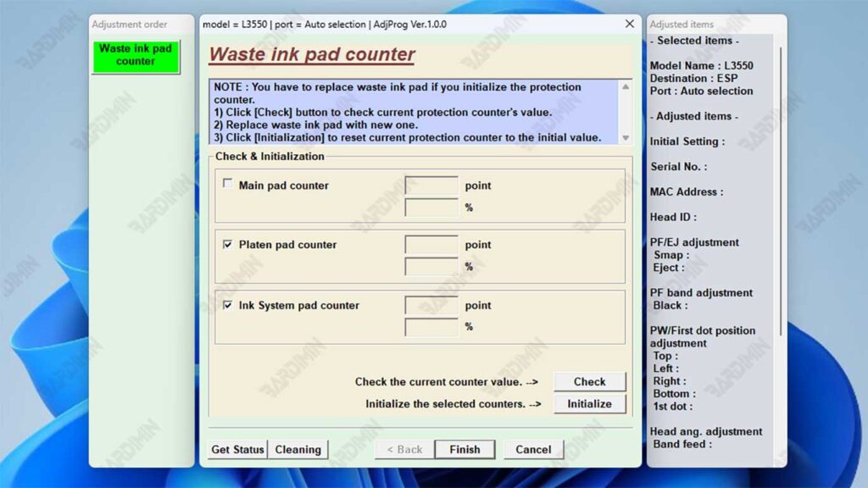Click the Main pad counter percent field
868x488 pixels.
point(431,208)
